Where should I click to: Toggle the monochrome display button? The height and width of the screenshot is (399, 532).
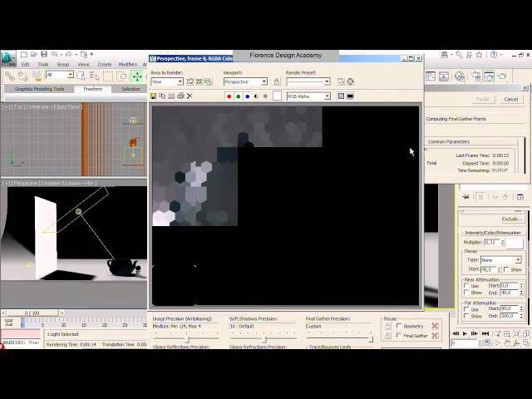pyautogui.click(x=265, y=96)
